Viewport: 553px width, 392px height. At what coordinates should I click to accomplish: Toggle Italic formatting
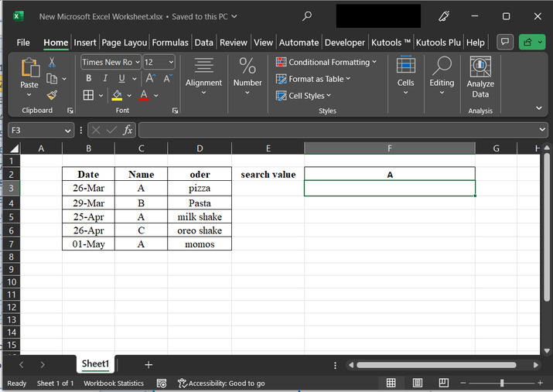click(104, 78)
